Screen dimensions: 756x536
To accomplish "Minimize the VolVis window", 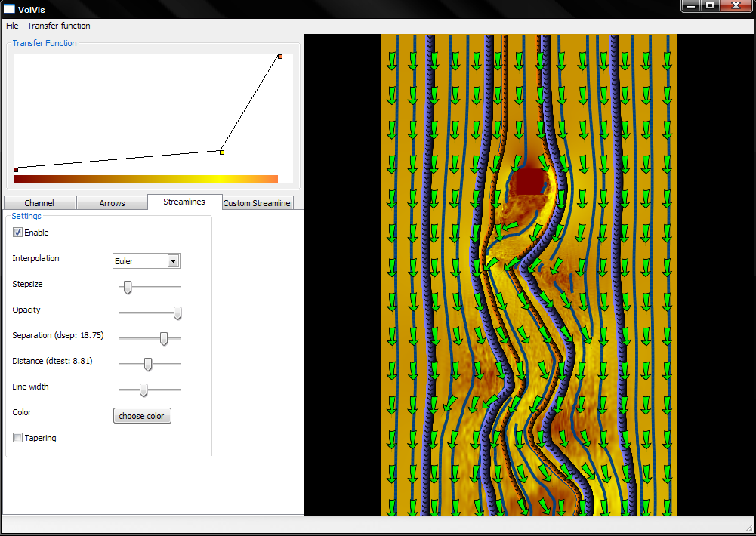I will (691, 6).
